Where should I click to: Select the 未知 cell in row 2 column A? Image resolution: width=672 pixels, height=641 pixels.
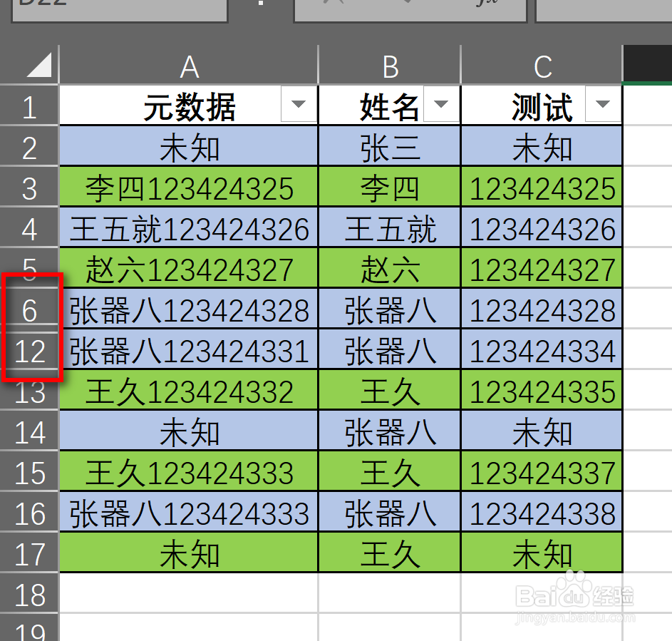coord(189,146)
